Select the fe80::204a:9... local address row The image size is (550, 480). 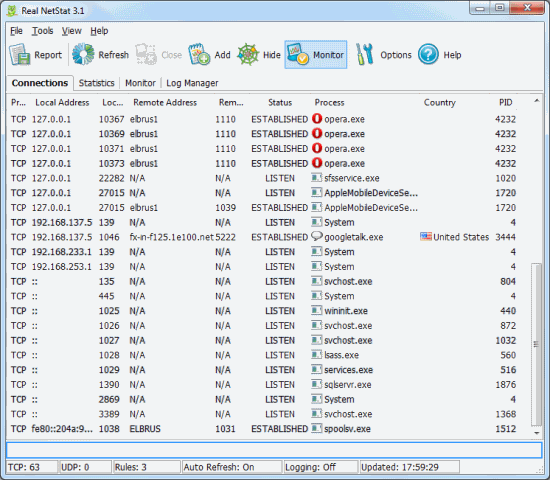62,429
